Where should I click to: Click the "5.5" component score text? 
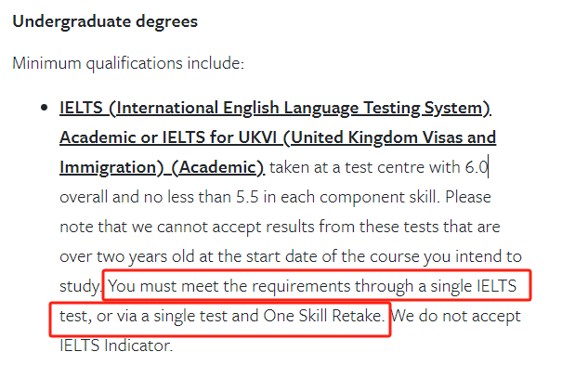click(x=247, y=197)
